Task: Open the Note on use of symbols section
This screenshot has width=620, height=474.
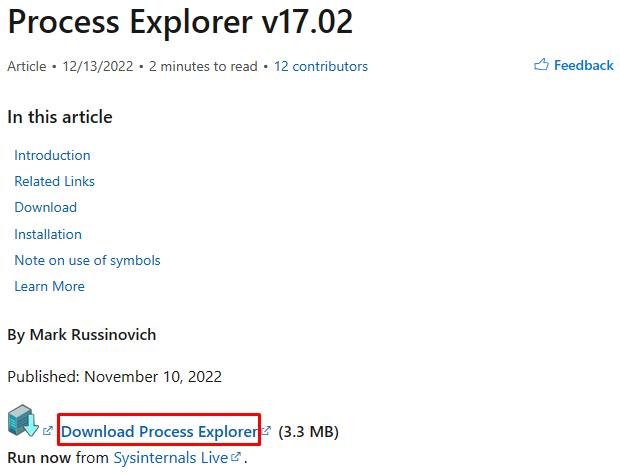Action: (87, 261)
